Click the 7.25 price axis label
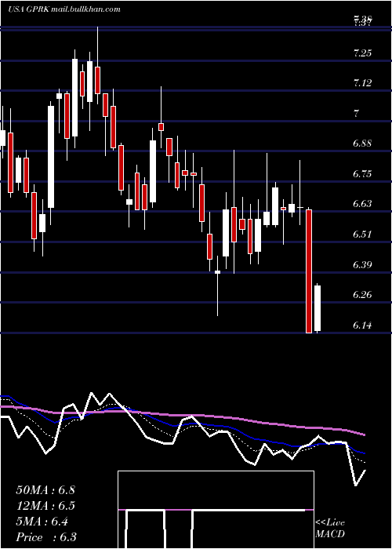 [x=362, y=53]
